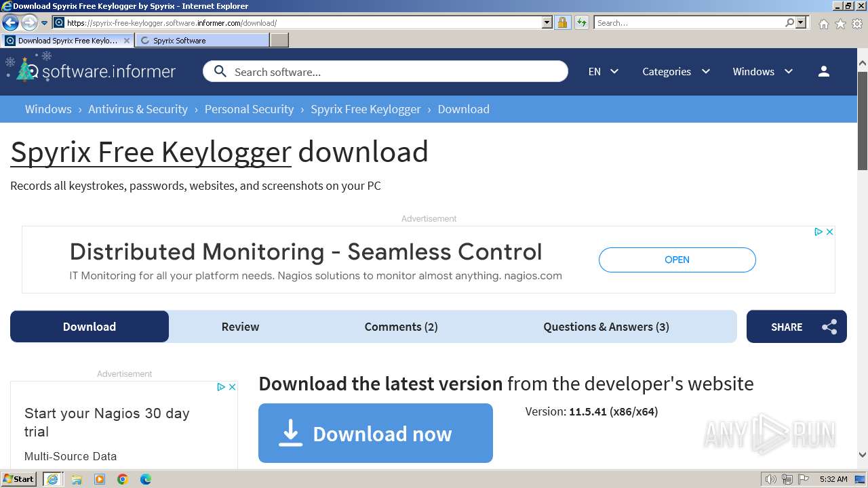Image resolution: width=868 pixels, height=488 pixels.
Task: Follow the Antivirus & Security breadcrumb
Action: coord(138,109)
